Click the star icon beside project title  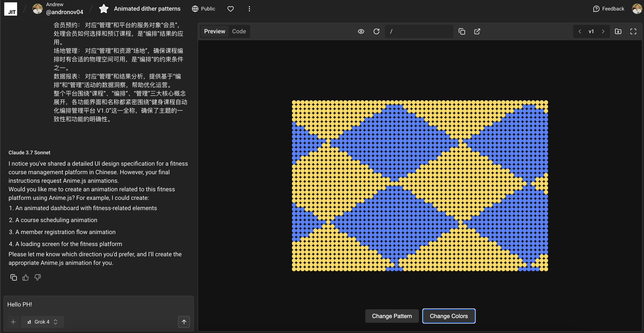point(104,9)
